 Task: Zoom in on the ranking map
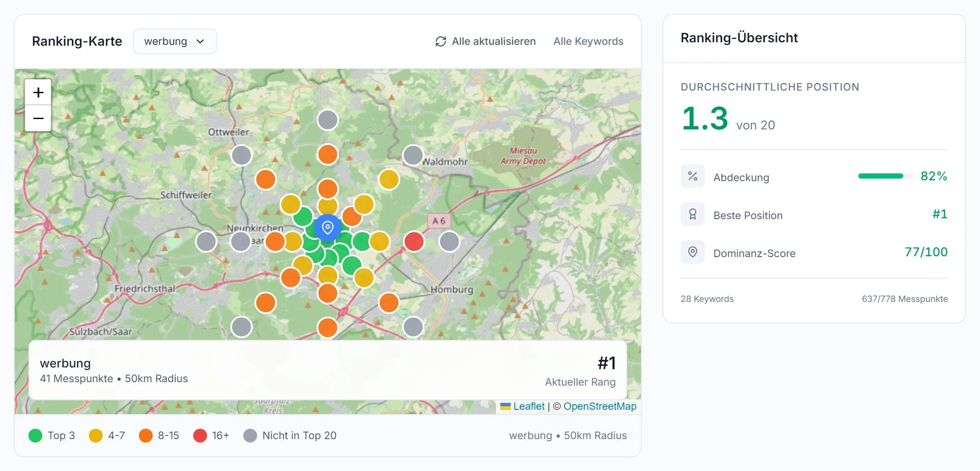(x=38, y=92)
